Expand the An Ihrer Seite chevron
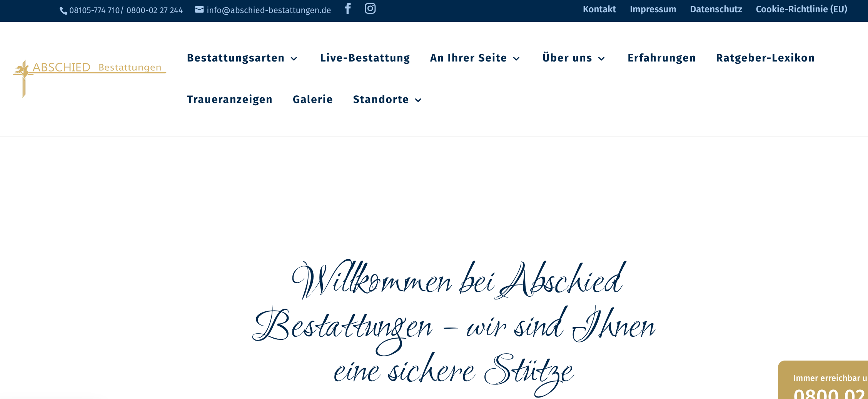 (x=516, y=58)
